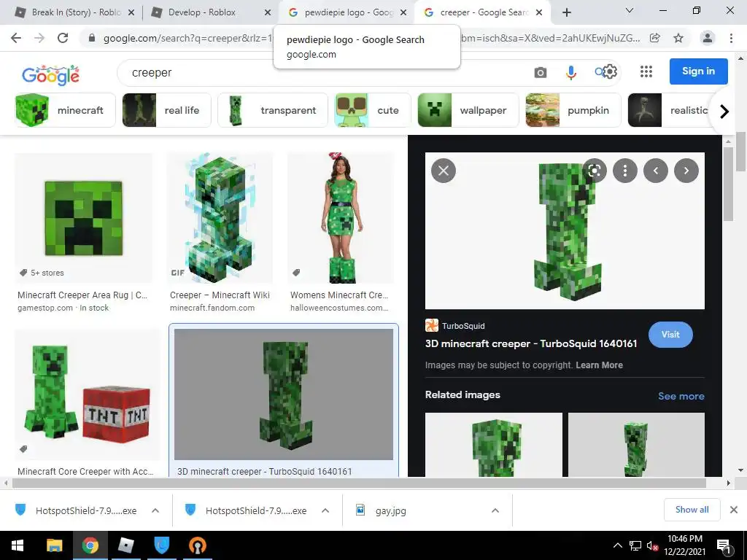Open second HotspotShield download options arrow
Image resolution: width=747 pixels, height=560 pixels.
pos(325,510)
